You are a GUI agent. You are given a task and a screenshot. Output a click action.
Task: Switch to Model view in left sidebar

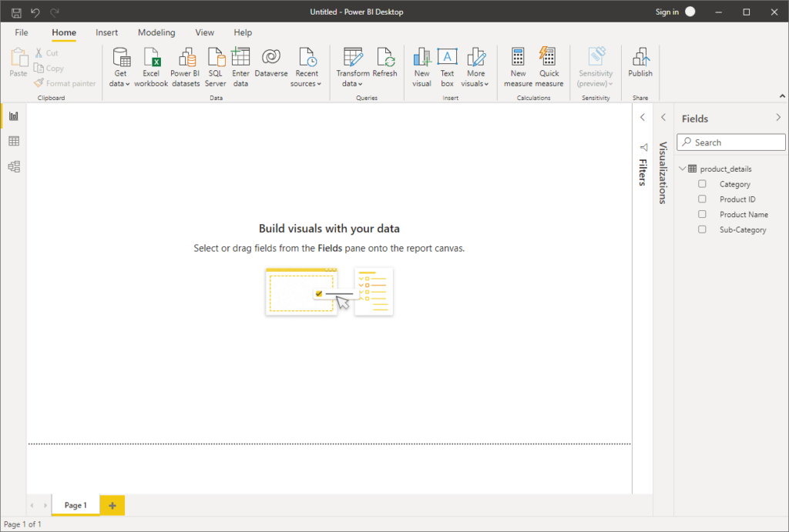pyautogui.click(x=14, y=166)
